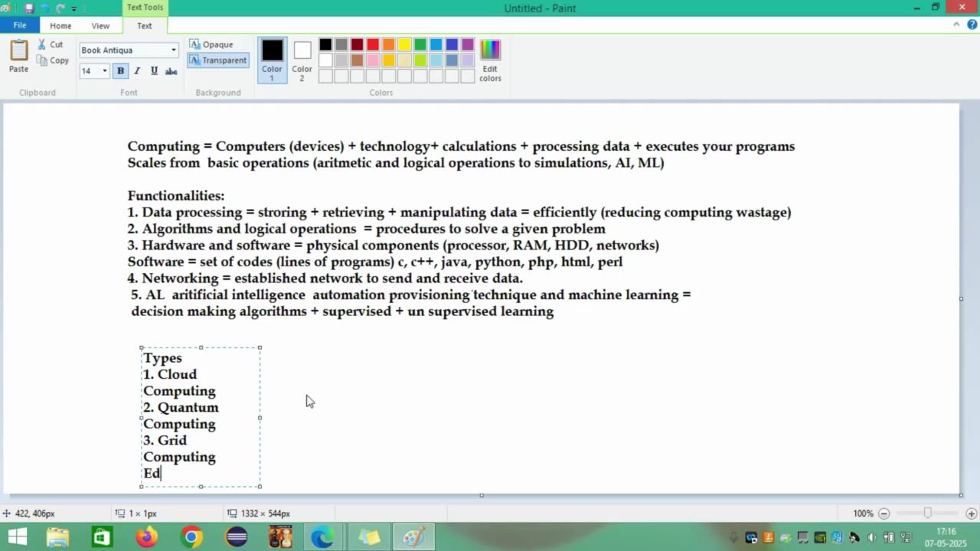The width and height of the screenshot is (980, 551).
Task: Open Google Chrome from taskbar
Action: (x=191, y=537)
